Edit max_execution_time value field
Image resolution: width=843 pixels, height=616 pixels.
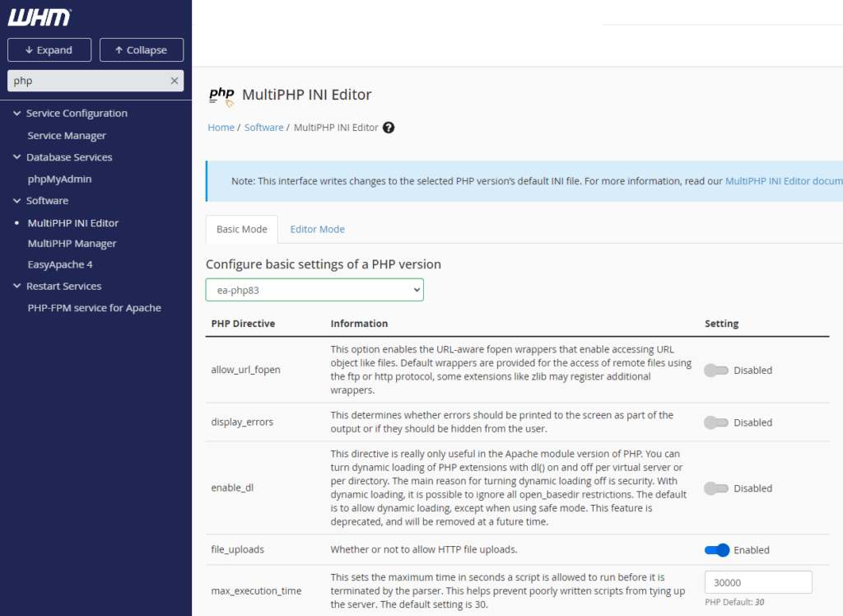pos(758,582)
